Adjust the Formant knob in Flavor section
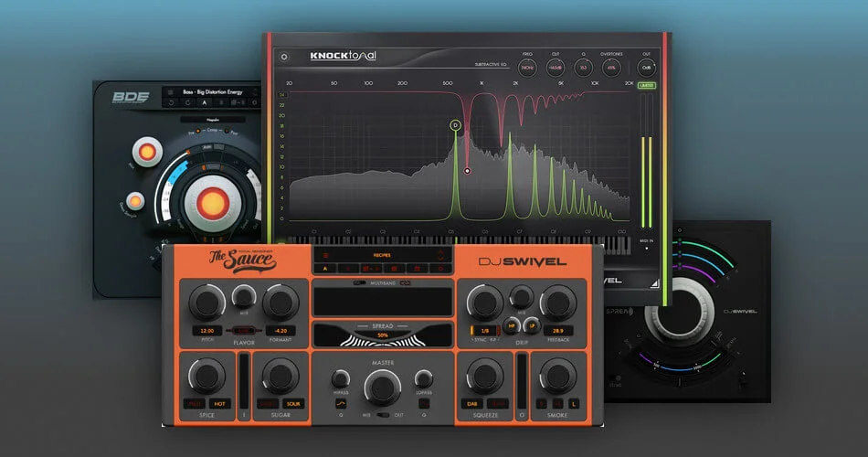Viewport: 868px width, 457px height. click(281, 303)
